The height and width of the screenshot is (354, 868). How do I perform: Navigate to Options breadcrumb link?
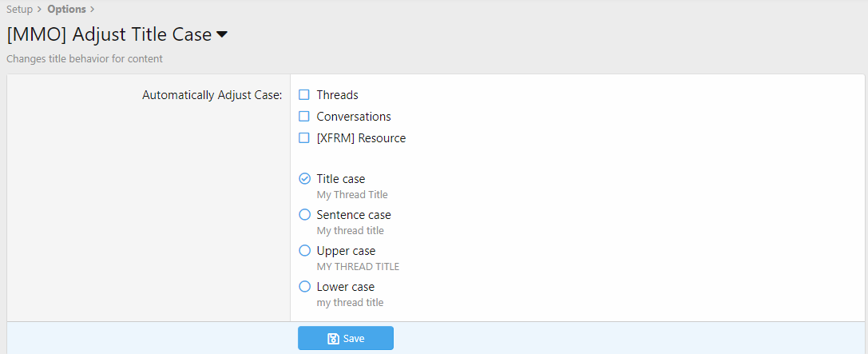click(66, 10)
